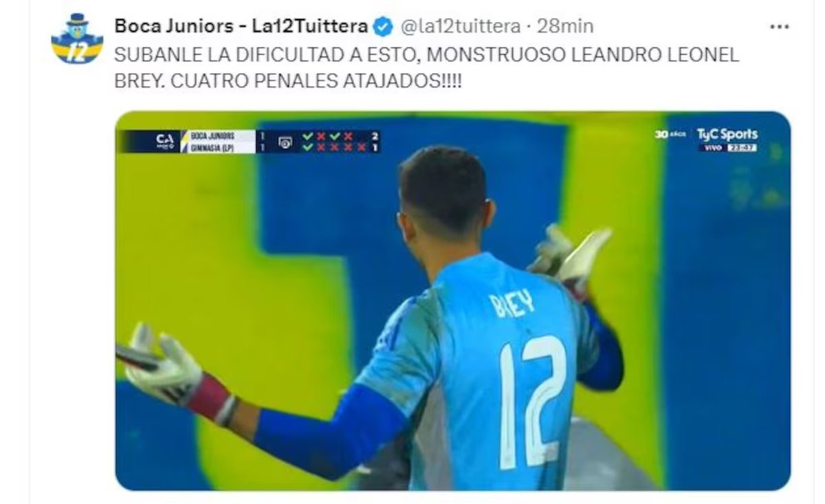825x504 pixels.
Task: Click the VIVO live badge
Action: click(714, 148)
